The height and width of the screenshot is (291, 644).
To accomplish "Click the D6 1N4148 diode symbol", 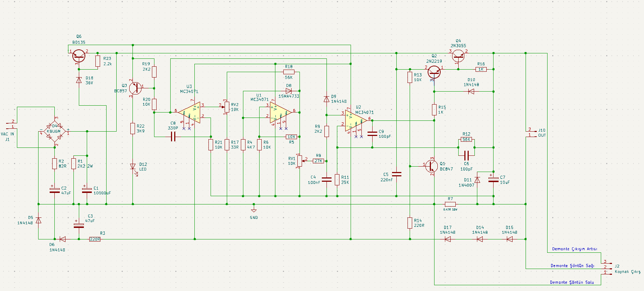I will click(63, 239).
